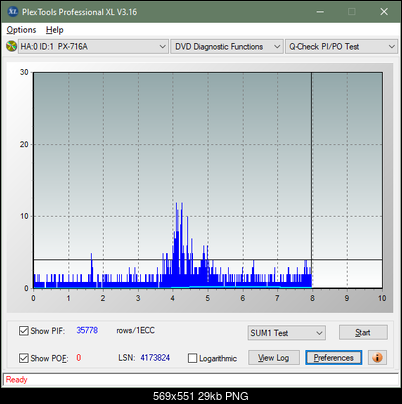Click the Start button
This screenshot has width=402, height=404.
[x=363, y=333]
